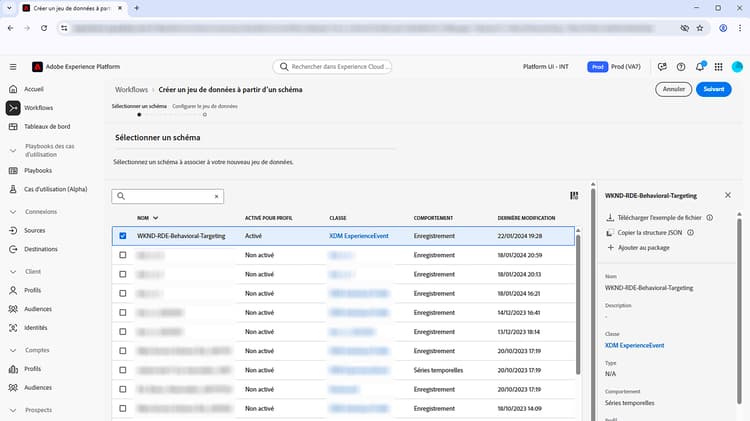Screen dimensions: 750x421
Task: Check the Enregistrement row modified 20/10/2023 17:19 at bottom
Action: coord(123,389)
